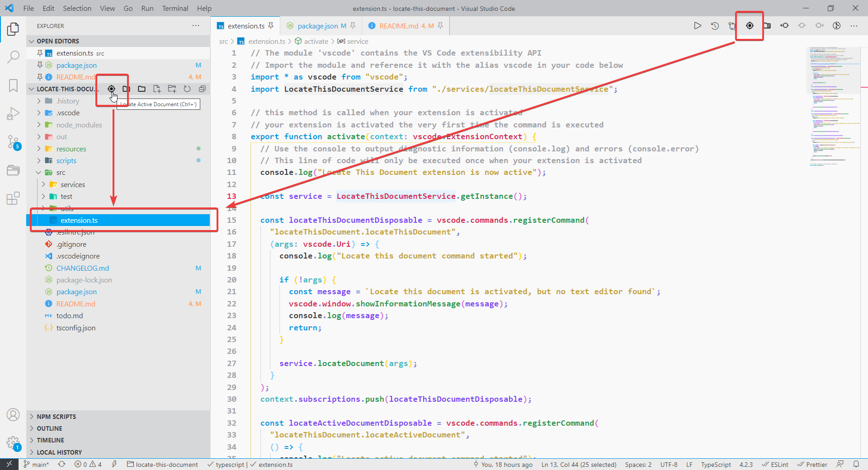This screenshot has height=470, width=868.
Task: Open the Bookmarks view in activity bar
Action: (x=13, y=85)
